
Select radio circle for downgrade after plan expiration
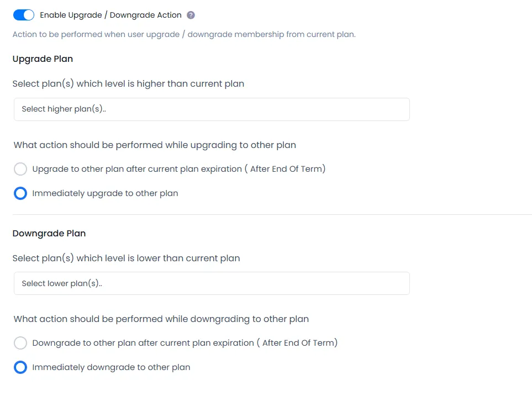coord(20,343)
